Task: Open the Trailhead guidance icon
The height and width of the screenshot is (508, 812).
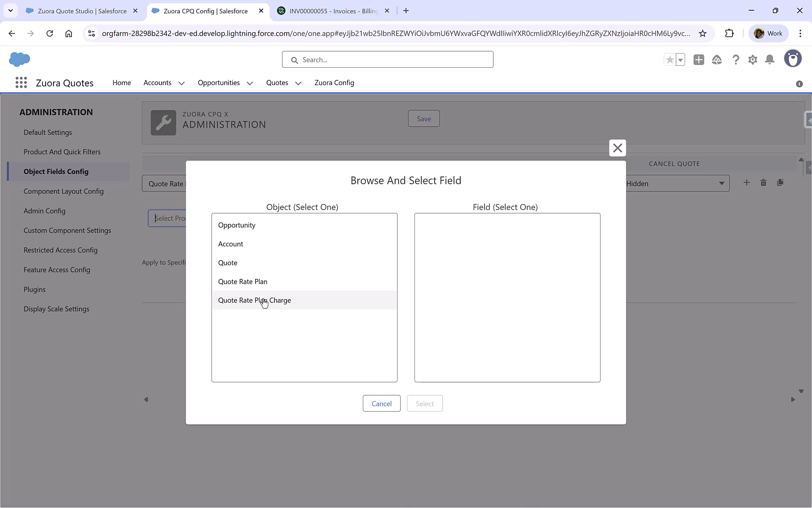Action: (x=717, y=59)
